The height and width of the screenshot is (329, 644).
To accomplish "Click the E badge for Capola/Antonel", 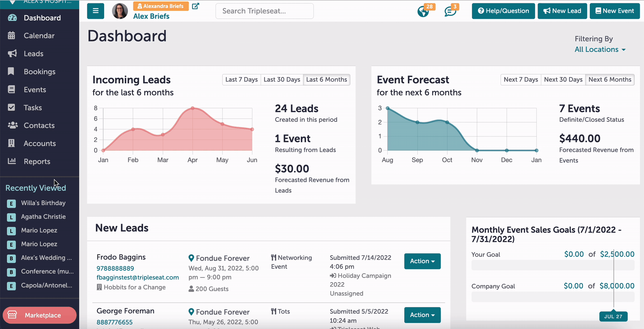I will (11, 286).
